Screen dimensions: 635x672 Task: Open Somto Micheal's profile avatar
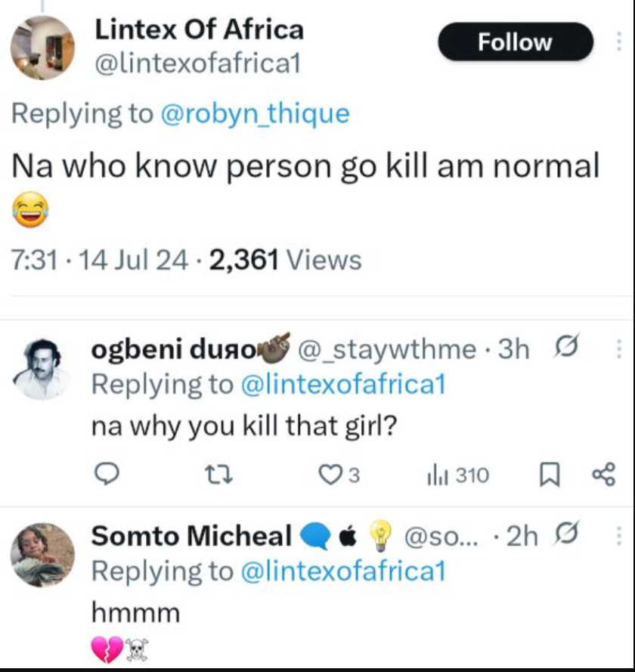coord(42,554)
